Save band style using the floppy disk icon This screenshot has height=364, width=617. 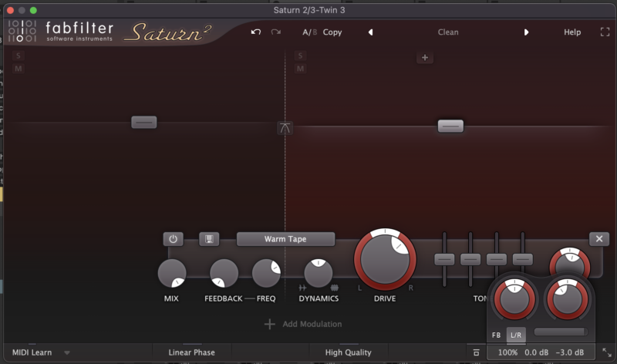coord(209,239)
